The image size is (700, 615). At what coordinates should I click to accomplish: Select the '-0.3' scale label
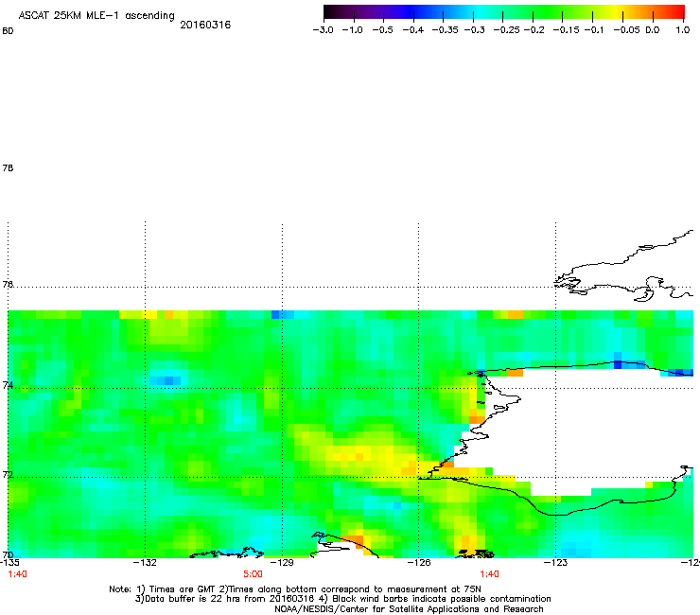(x=474, y=30)
